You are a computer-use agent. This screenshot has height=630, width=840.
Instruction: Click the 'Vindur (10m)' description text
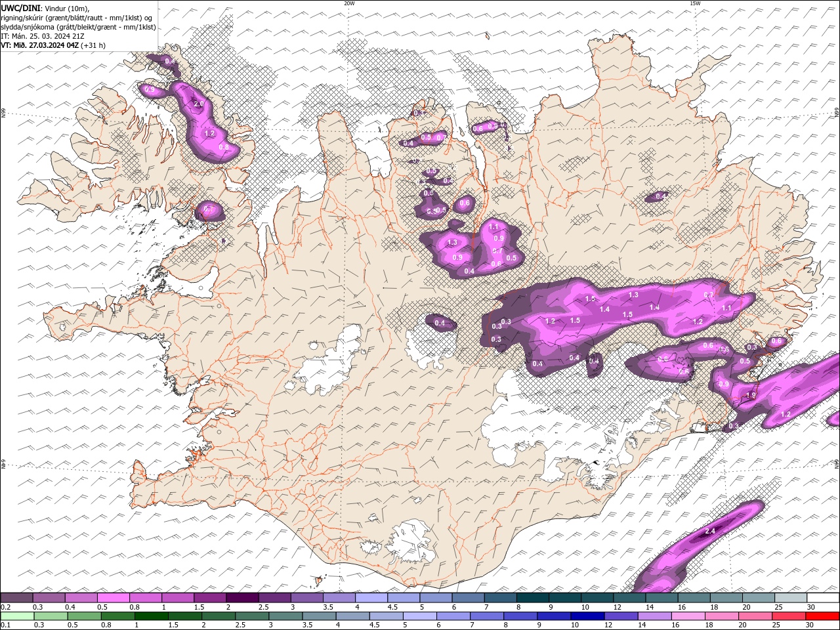click(x=68, y=7)
